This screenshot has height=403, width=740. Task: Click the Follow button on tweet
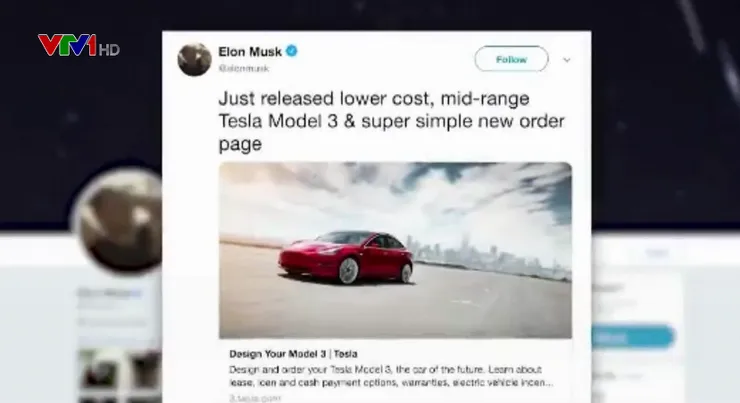[x=511, y=59]
